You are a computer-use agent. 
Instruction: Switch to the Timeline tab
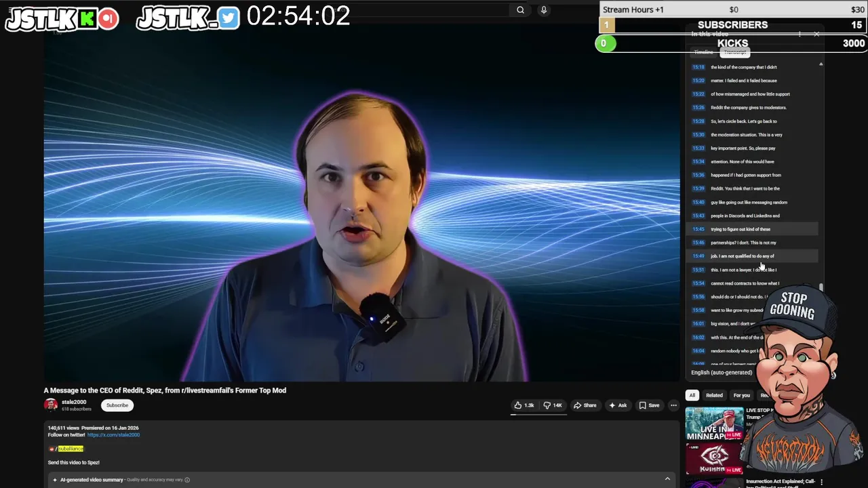(x=703, y=52)
